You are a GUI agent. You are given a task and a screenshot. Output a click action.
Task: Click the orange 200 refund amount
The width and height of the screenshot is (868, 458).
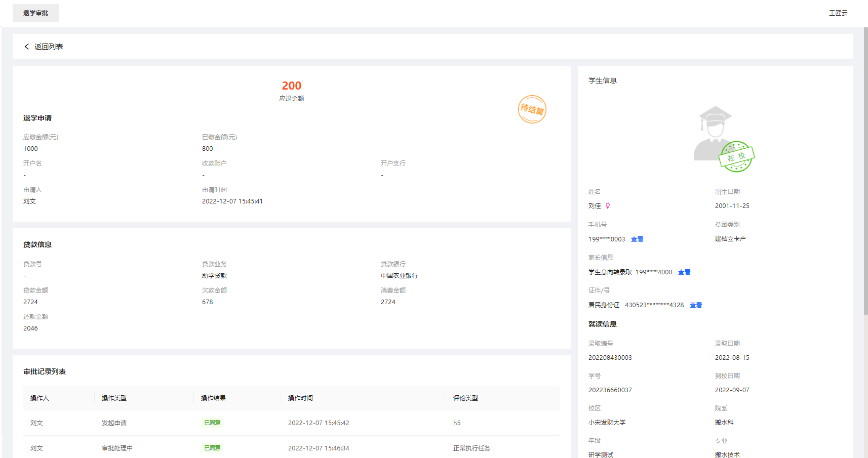point(291,85)
